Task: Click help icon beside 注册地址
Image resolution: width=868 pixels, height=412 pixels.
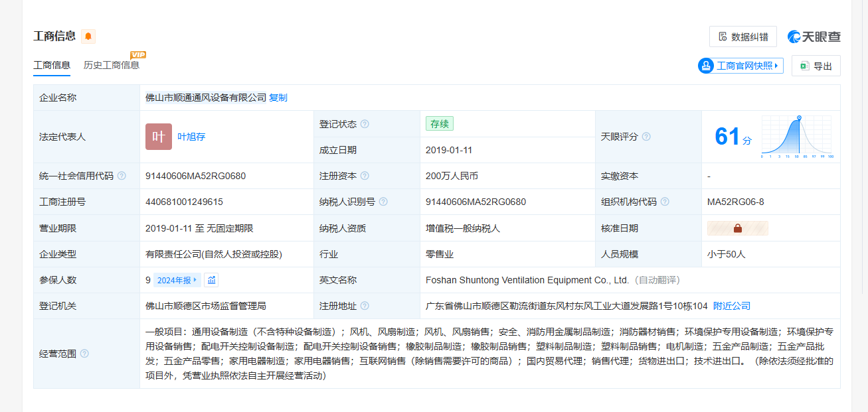Action: (365, 306)
